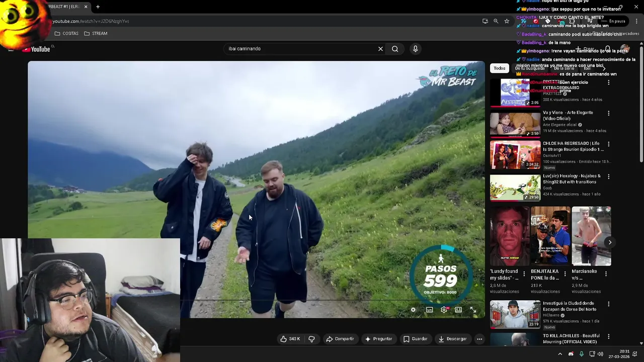Like the video with 343 K thumbs up
The image size is (644, 362).
(x=290, y=339)
